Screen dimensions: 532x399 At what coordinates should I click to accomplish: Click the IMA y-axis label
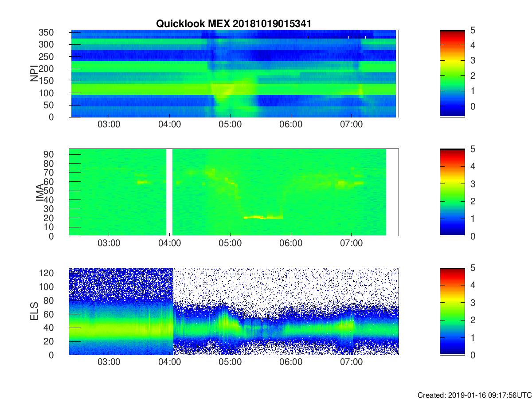click(39, 192)
